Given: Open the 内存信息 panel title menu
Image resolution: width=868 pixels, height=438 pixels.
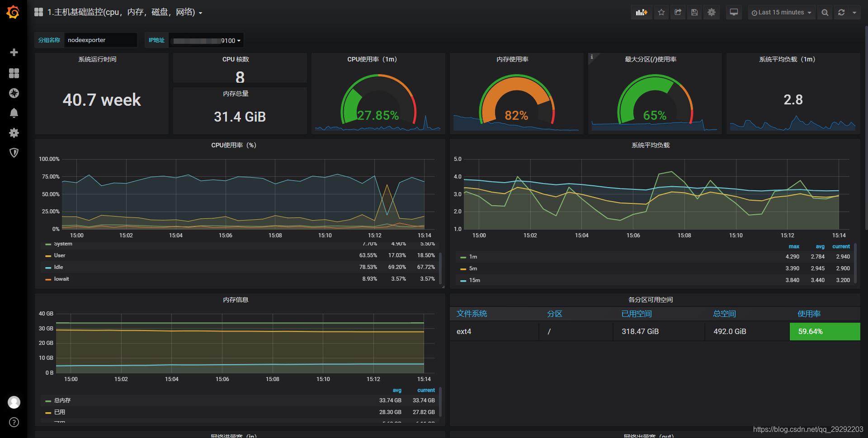Looking at the screenshot, I should pyautogui.click(x=236, y=300).
